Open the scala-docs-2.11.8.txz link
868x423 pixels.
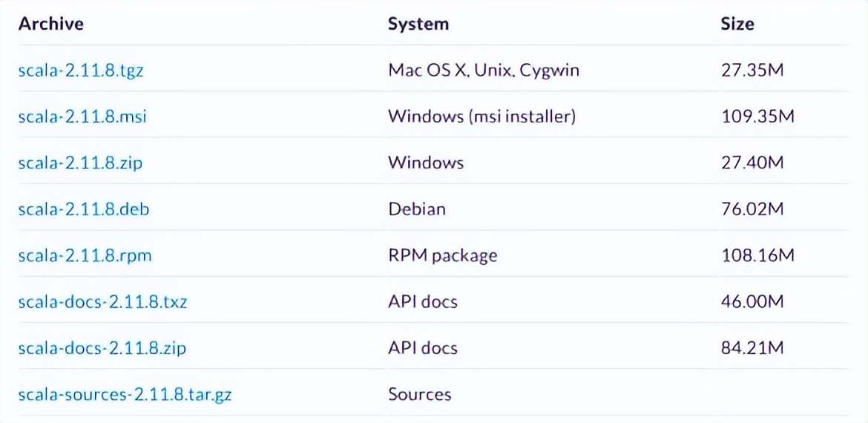click(x=102, y=302)
